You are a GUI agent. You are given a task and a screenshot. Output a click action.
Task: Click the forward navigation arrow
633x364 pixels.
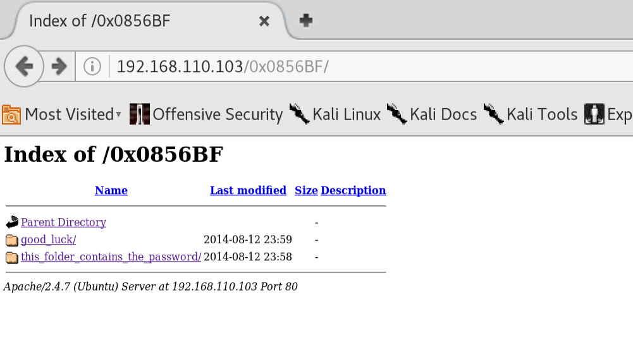click(59, 66)
